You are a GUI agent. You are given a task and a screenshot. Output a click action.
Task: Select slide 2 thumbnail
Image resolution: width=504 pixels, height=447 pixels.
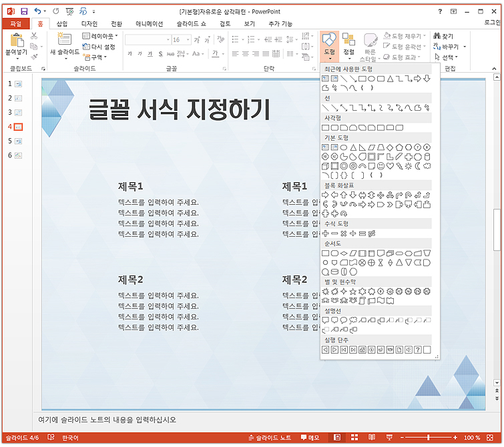pyautogui.click(x=18, y=98)
